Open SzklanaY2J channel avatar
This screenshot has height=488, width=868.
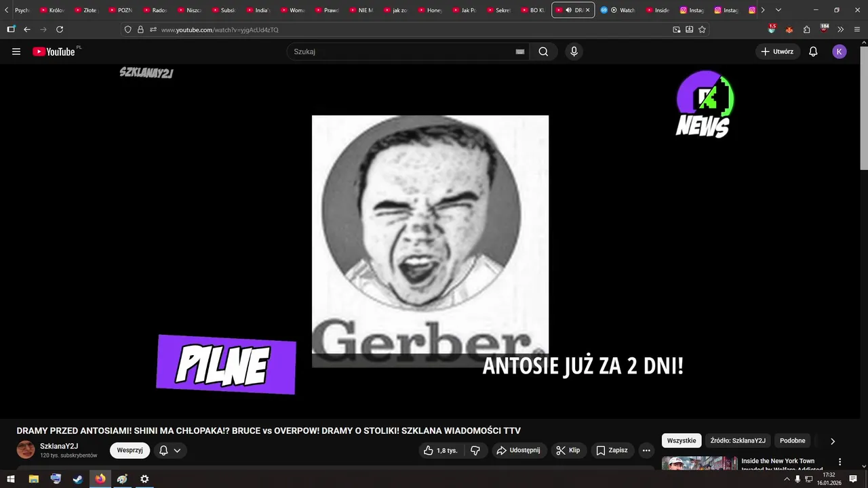(26, 449)
